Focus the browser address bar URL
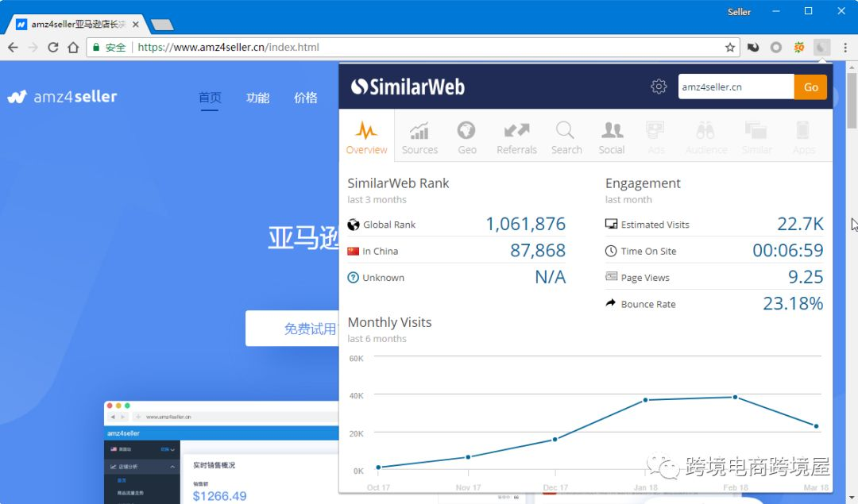This screenshot has height=504, width=858. click(228, 48)
